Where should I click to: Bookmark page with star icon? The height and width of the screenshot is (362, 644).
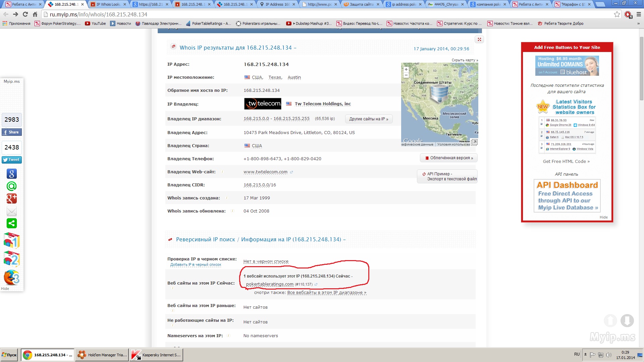point(617,14)
